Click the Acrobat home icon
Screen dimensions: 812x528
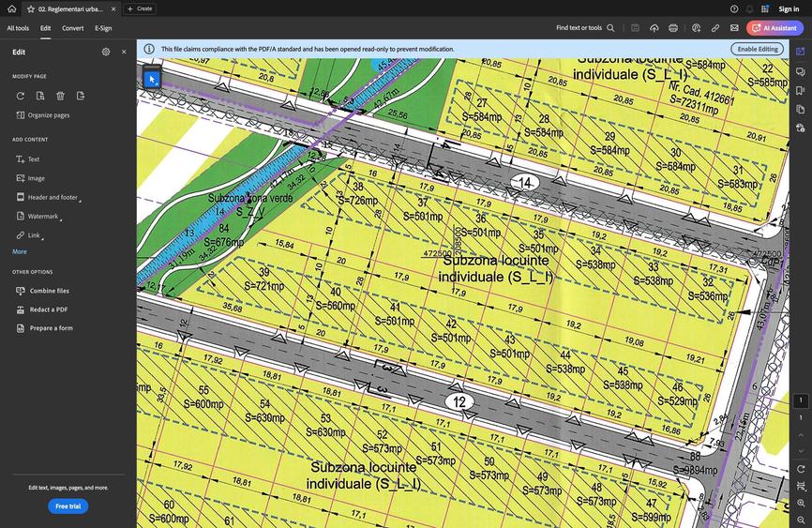11,8
